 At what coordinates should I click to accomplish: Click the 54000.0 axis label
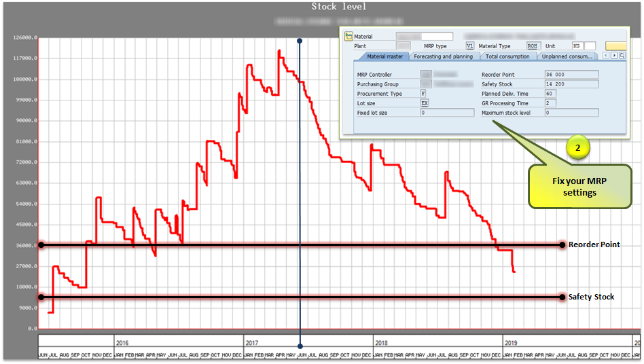[x=26, y=204]
